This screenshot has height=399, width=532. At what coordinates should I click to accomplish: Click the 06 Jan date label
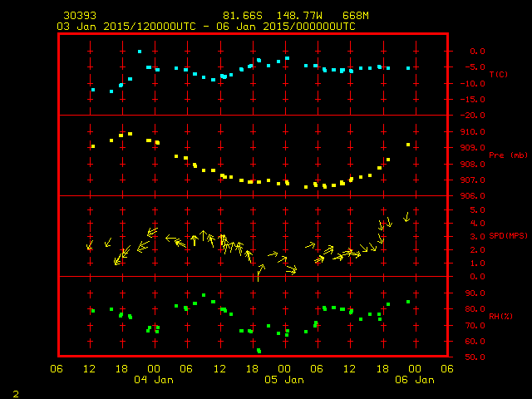click(x=415, y=380)
